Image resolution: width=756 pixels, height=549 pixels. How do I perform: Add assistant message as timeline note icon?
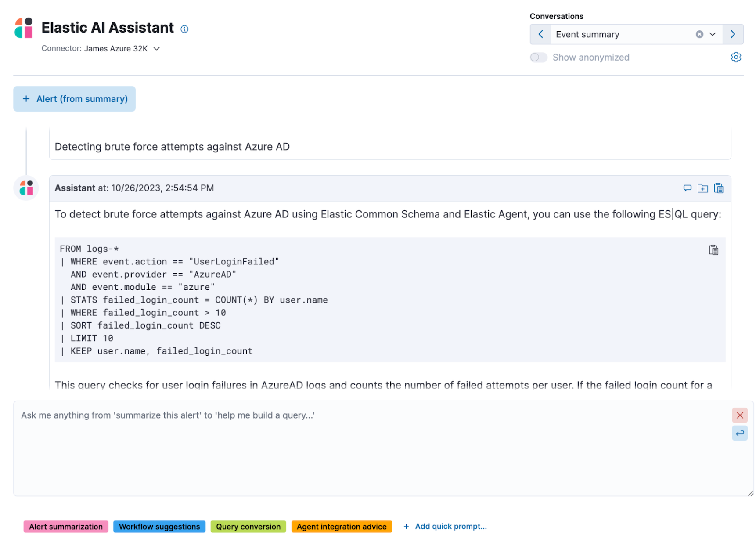click(687, 188)
